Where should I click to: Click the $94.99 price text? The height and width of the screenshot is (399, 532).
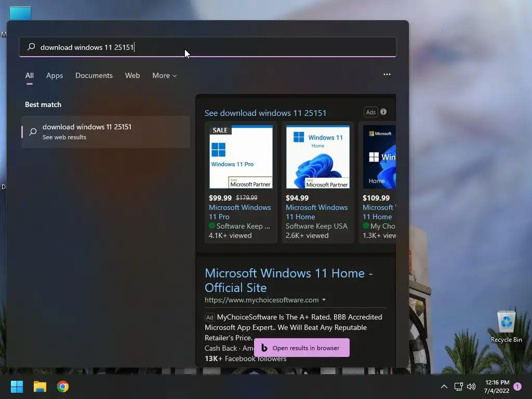(297, 198)
